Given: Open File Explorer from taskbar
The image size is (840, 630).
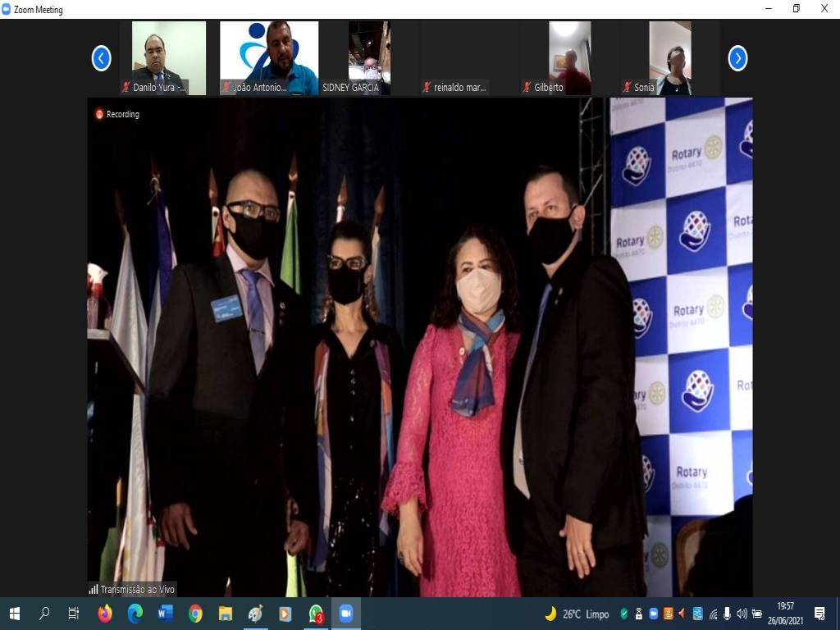Looking at the screenshot, I should [226, 614].
